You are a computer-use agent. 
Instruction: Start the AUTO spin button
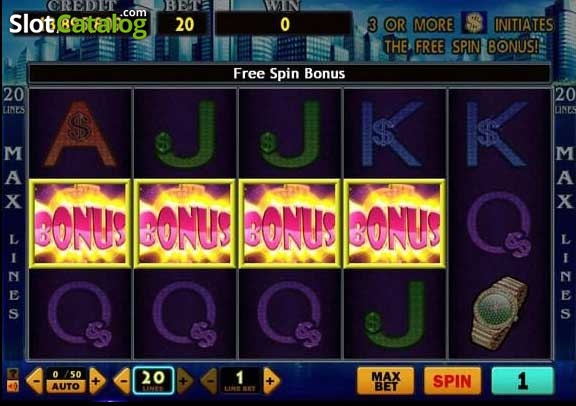(65, 386)
